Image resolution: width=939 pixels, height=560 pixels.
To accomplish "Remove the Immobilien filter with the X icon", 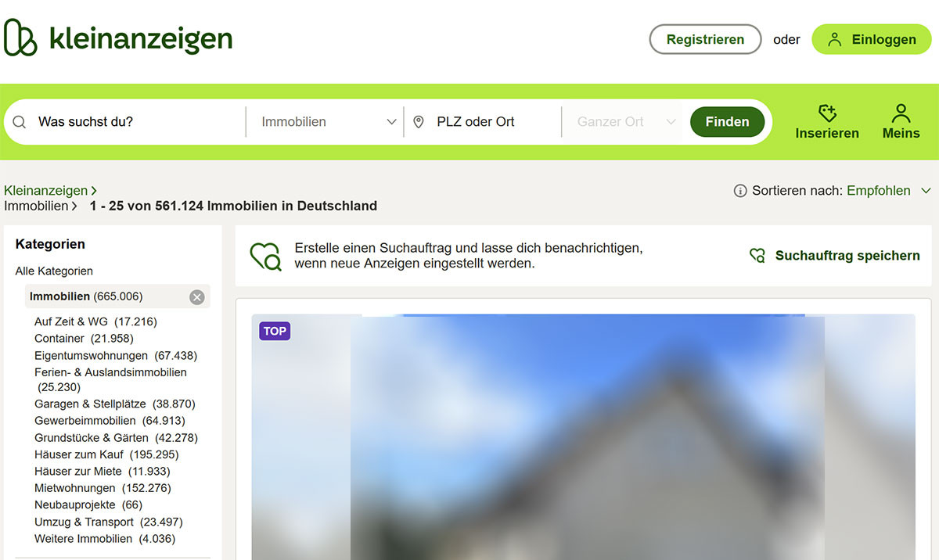I will click(196, 296).
